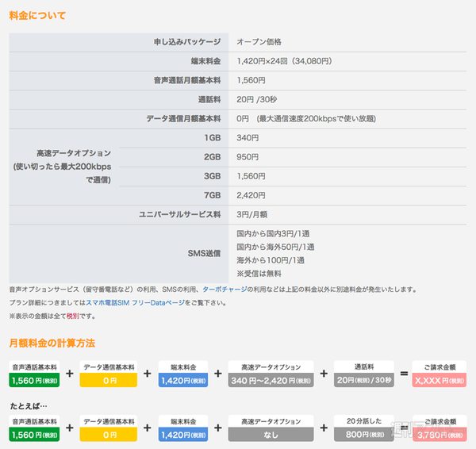Click the gray 800円 badge

(364, 435)
